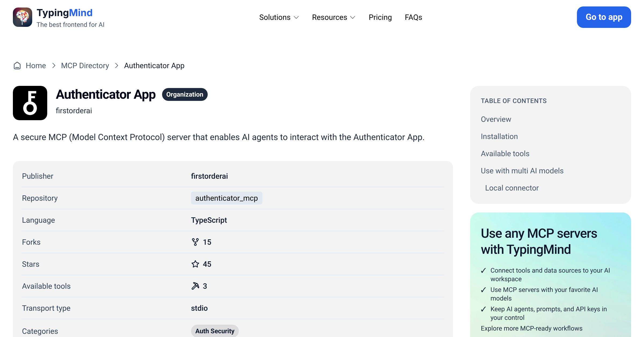Click the Auth Security category tag

coord(215,331)
